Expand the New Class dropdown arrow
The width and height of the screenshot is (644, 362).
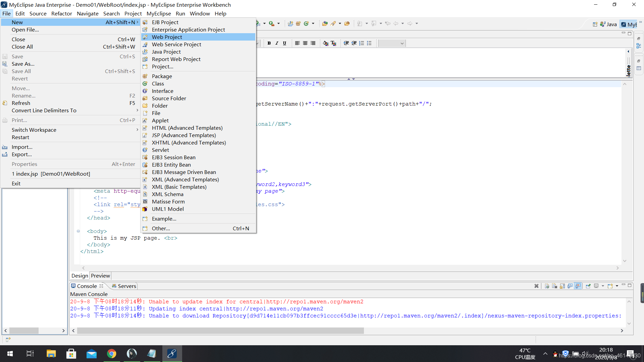(313, 23)
